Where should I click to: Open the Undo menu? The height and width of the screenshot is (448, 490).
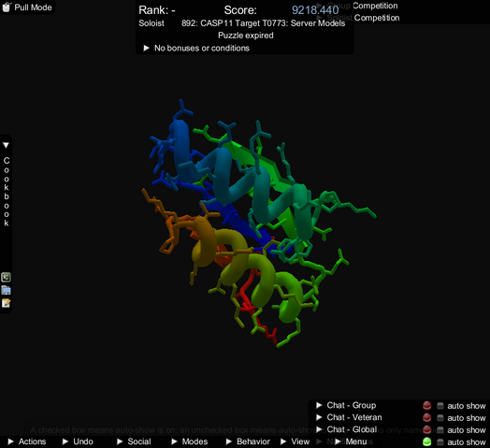coord(78,441)
